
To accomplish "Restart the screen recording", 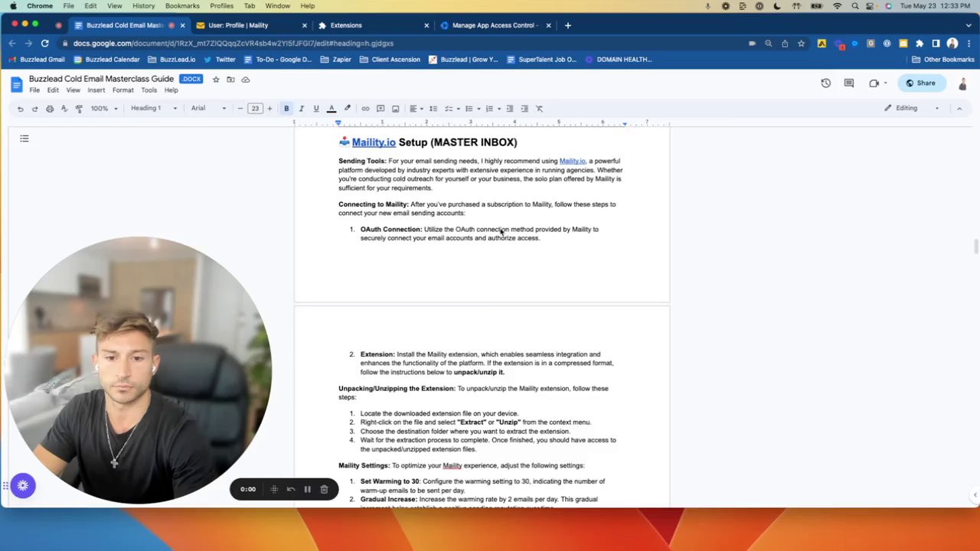I will 290,489.
